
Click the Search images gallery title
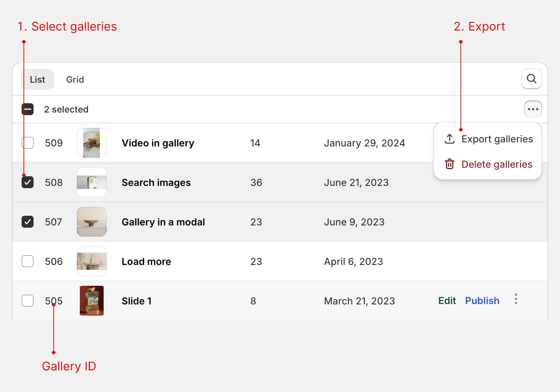click(156, 182)
